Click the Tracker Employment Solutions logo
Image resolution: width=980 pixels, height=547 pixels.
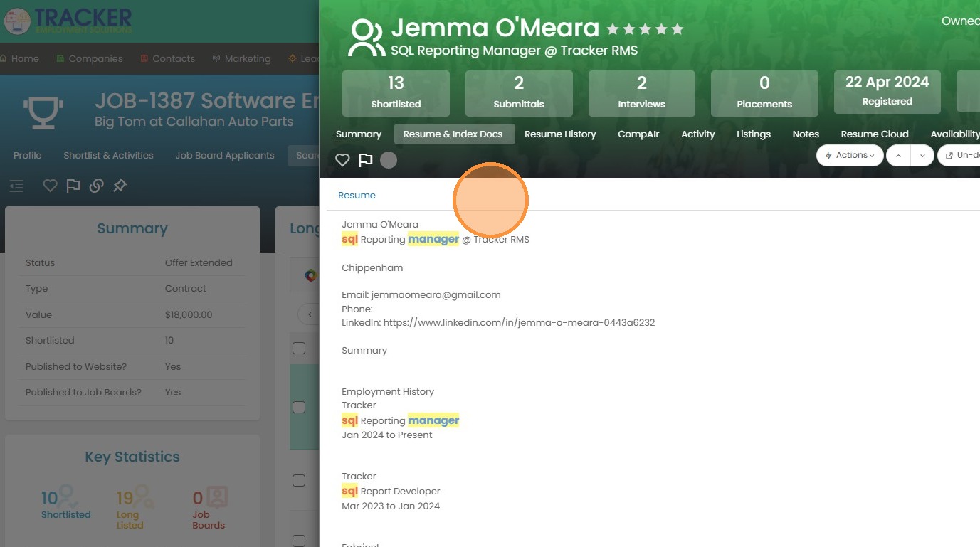tap(68, 20)
